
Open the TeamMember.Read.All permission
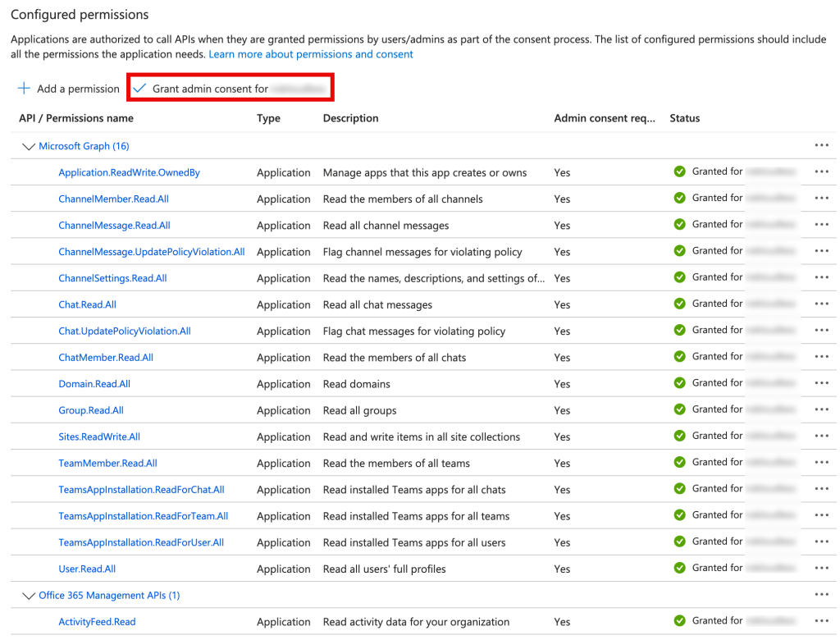pos(107,463)
